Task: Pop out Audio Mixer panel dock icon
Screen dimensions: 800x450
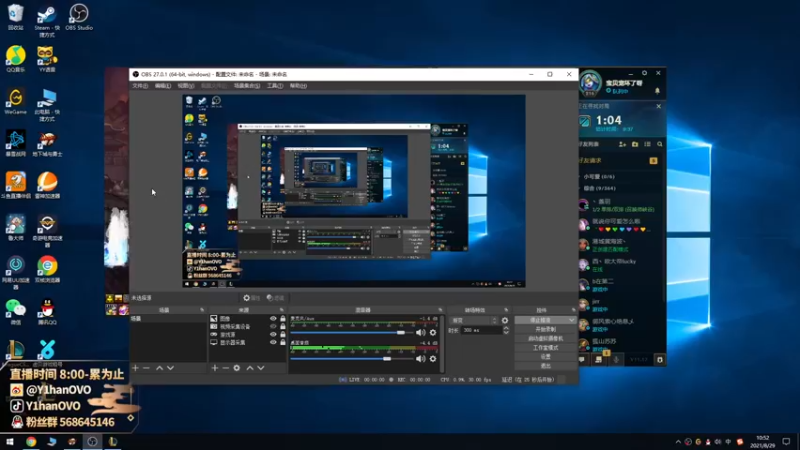Action: pos(440,310)
